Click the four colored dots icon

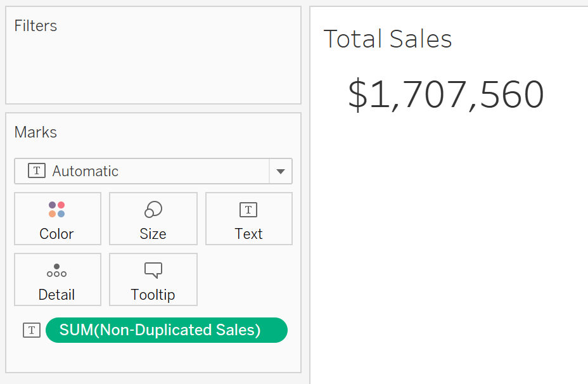click(x=56, y=209)
